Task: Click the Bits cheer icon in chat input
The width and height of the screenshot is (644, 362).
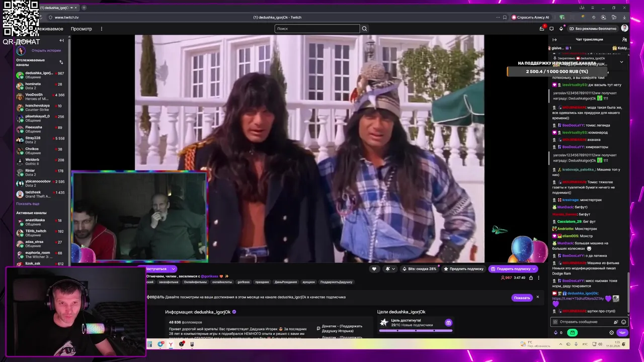Action: 616,322
